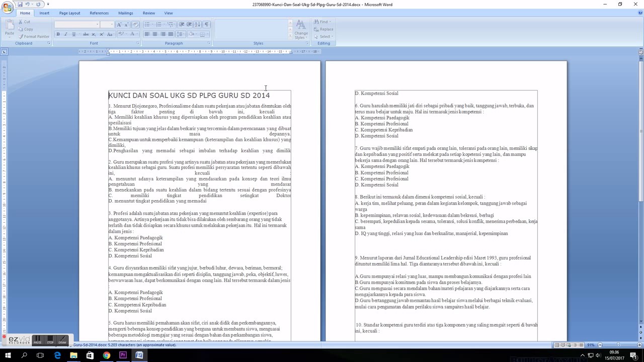This screenshot has height=362, width=644.
Task: Toggle superscript formatting
Action: pos(102,34)
